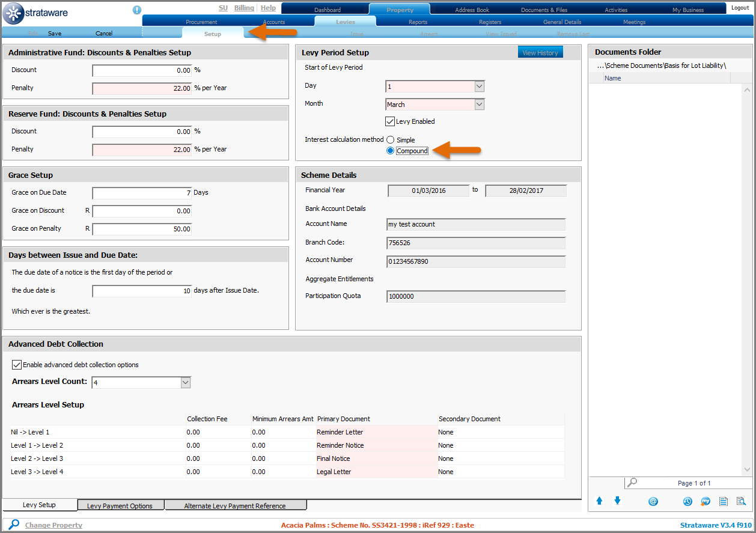Click the email @ icon
756x533 pixels.
click(x=653, y=501)
